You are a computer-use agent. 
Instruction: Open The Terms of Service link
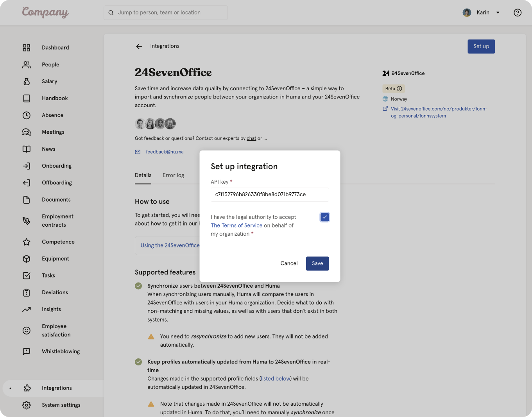pos(236,226)
